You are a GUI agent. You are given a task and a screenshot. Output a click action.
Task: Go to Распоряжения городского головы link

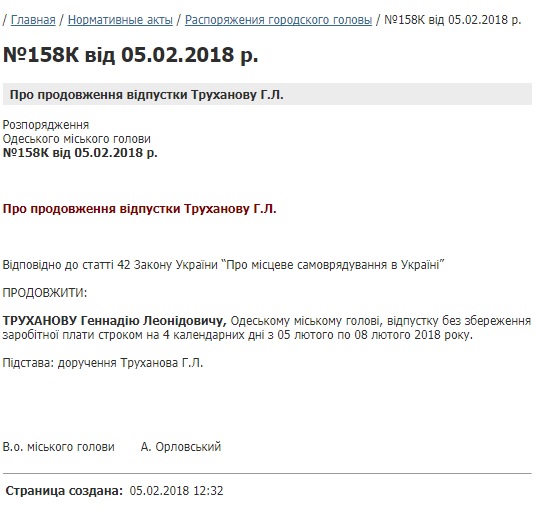coord(278,20)
